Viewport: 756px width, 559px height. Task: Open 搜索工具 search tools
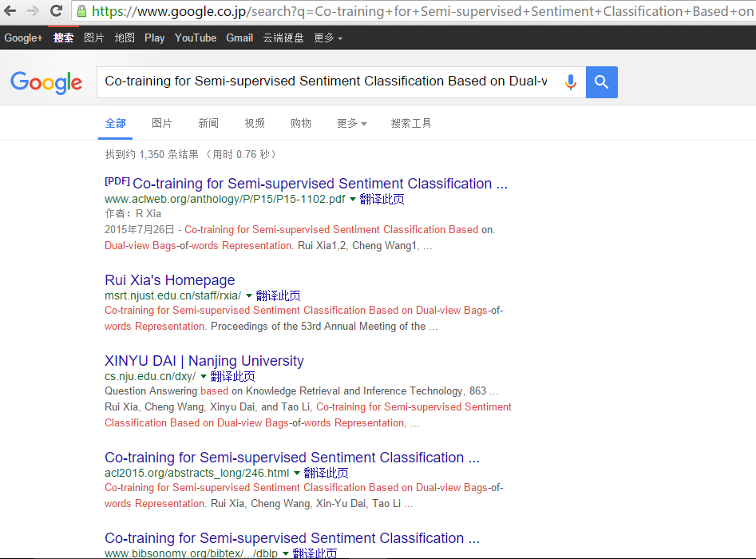tap(411, 124)
